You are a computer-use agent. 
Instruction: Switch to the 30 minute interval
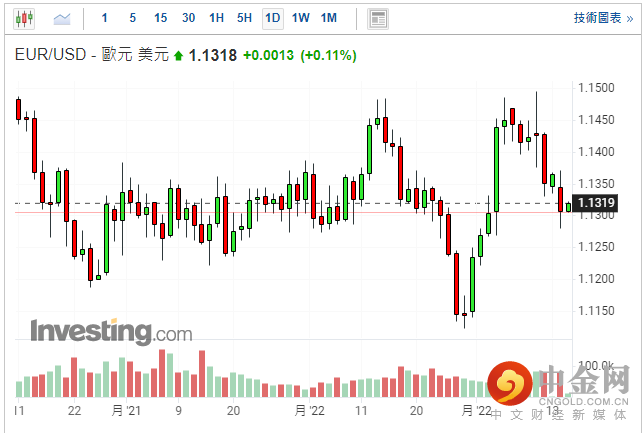pos(189,18)
